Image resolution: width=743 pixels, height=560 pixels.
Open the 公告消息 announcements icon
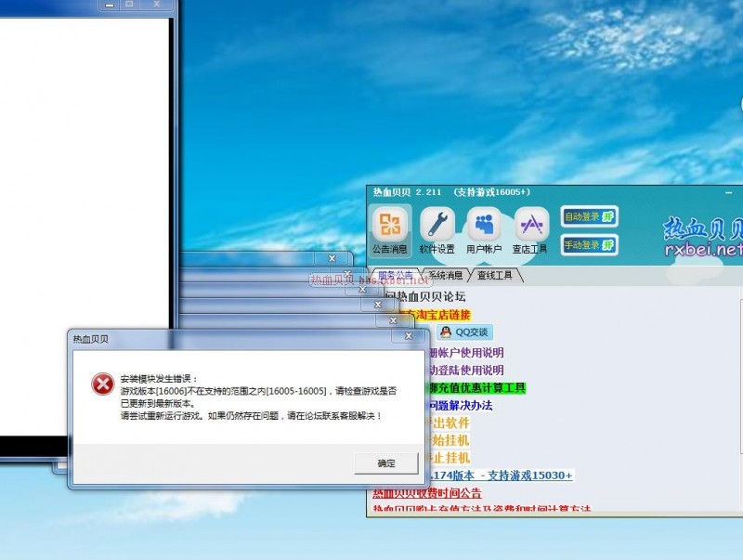click(390, 226)
